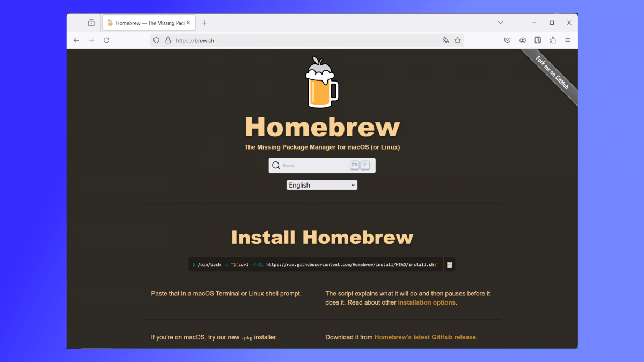The width and height of the screenshot is (644, 362).
Task: Bookmark this page with star icon
Action: tap(458, 40)
